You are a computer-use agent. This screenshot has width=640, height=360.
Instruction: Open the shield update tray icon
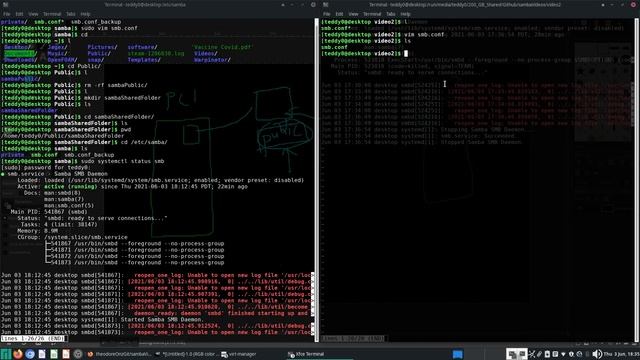point(571,354)
